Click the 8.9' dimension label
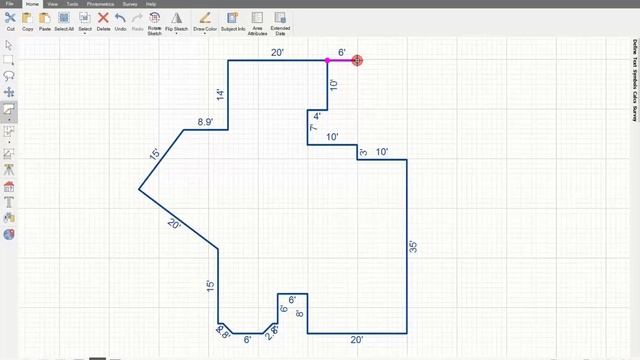The image size is (640, 360). coord(205,122)
